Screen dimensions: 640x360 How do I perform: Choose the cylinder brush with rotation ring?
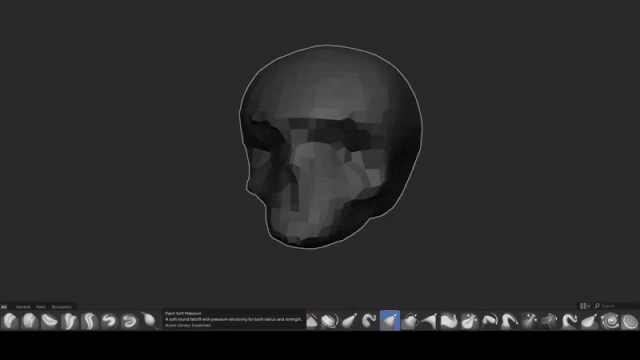tap(329, 321)
